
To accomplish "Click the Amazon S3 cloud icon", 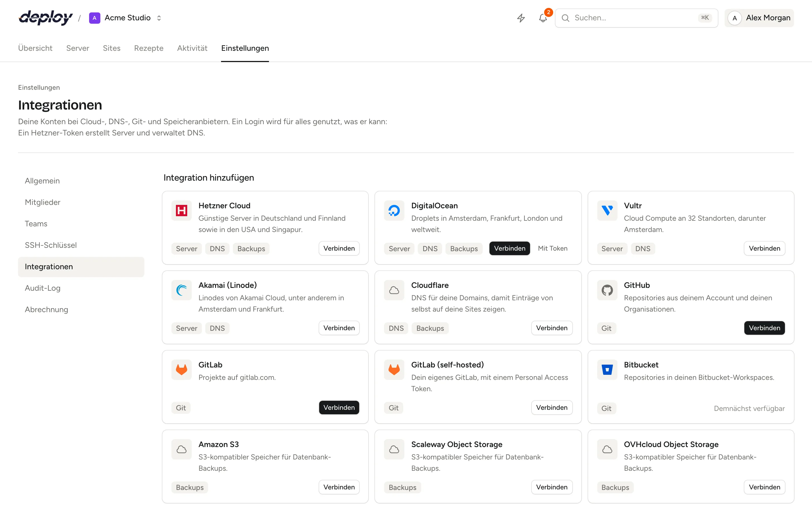I will pos(182,450).
